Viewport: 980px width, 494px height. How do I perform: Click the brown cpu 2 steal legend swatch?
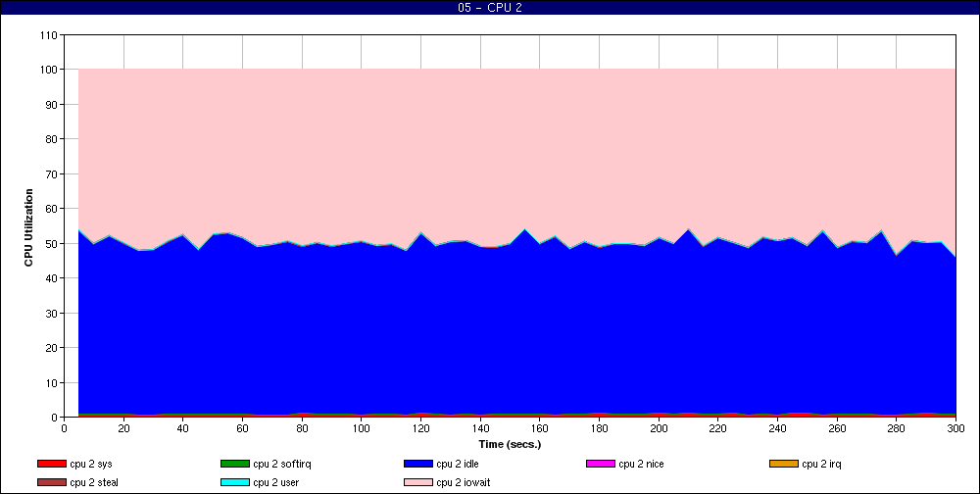(x=52, y=482)
